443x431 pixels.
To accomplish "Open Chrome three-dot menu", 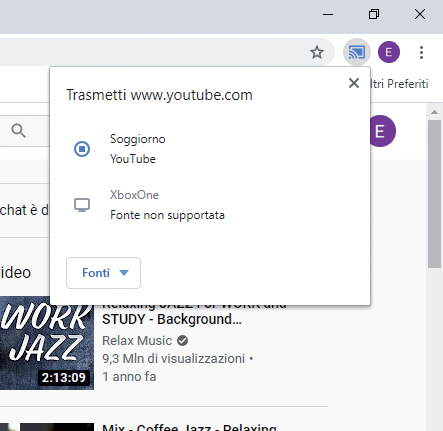I will (x=421, y=52).
